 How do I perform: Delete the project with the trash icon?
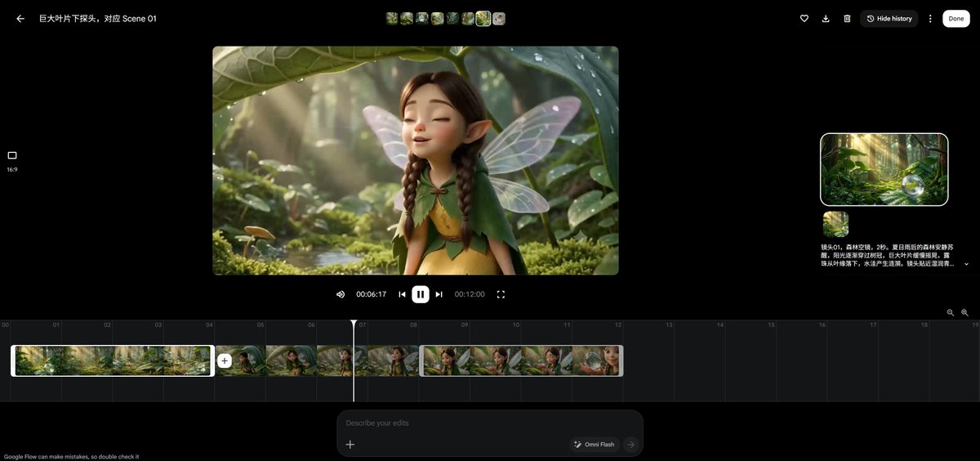pos(847,18)
